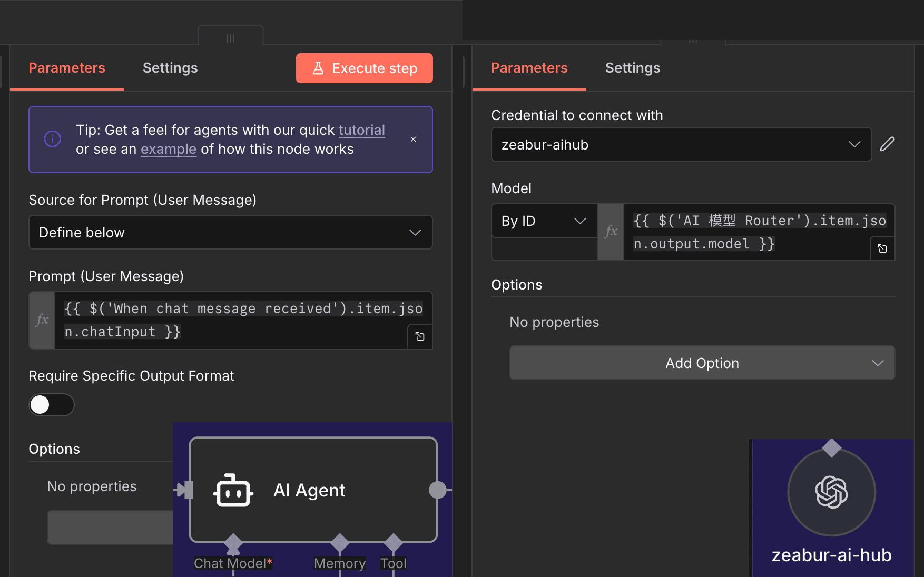Image resolution: width=924 pixels, height=577 pixels.
Task: Click the Chat Model connector on AI Agent node
Action: pos(233,543)
